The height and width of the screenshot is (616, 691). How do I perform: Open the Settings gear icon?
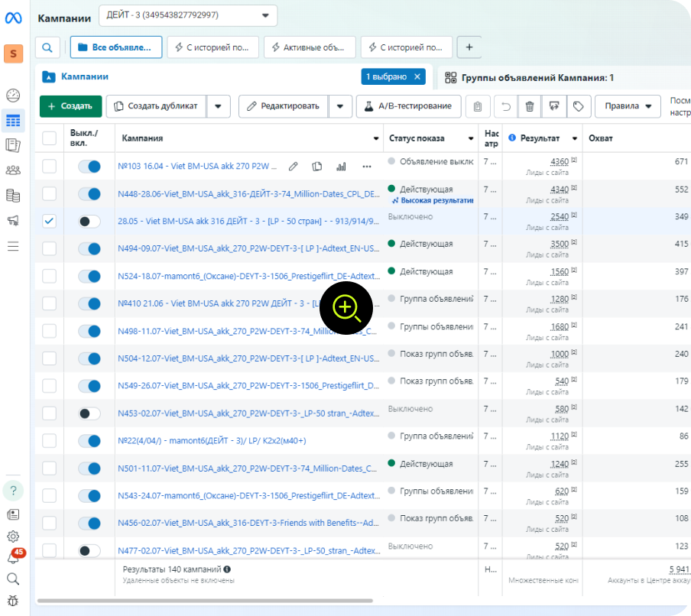point(13,537)
